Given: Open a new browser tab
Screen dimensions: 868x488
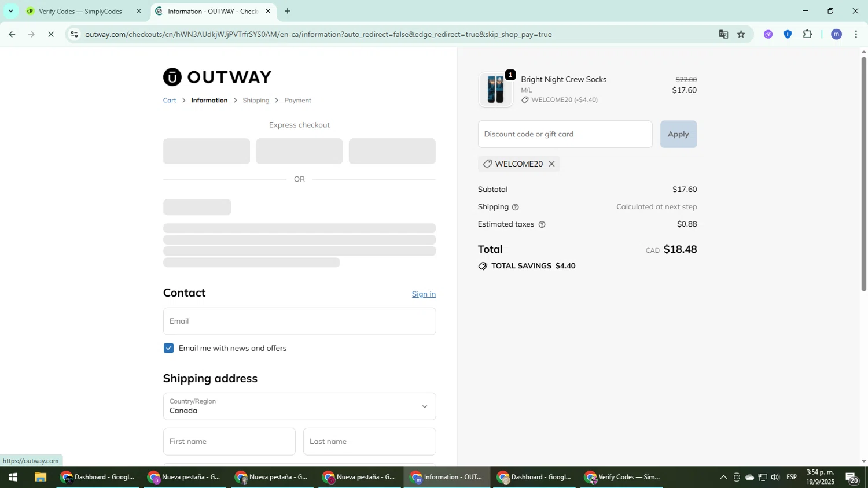Looking at the screenshot, I should (x=288, y=11).
